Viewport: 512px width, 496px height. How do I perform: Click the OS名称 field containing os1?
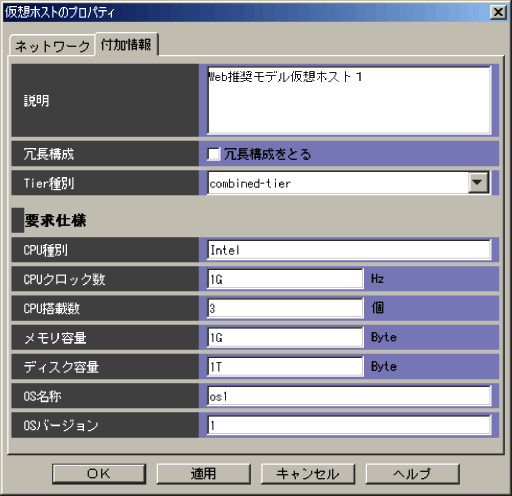click(349, 396)
